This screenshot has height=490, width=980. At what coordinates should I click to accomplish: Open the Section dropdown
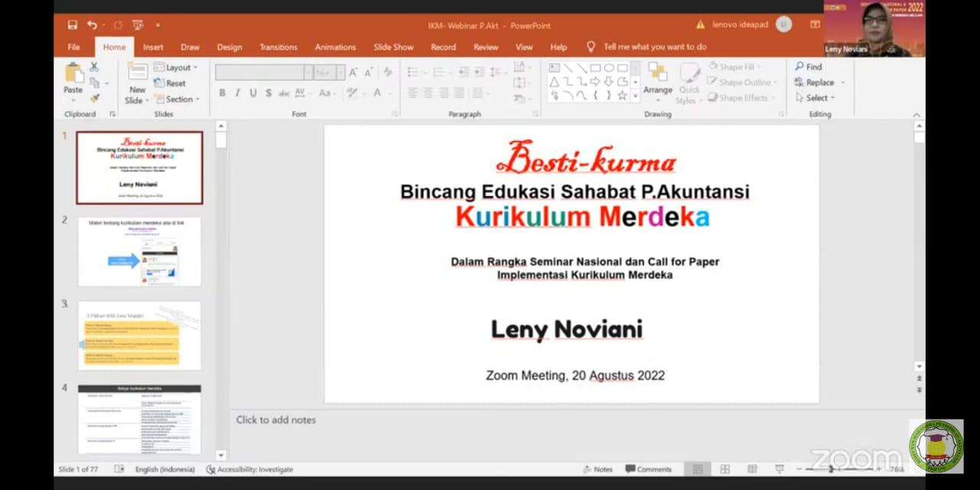(178, 99)
